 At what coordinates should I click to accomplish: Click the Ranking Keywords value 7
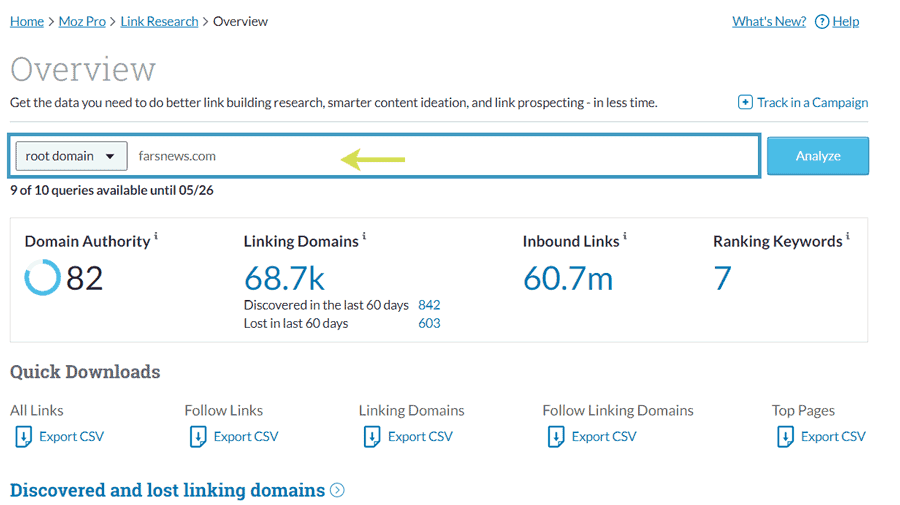pos(722,278)
